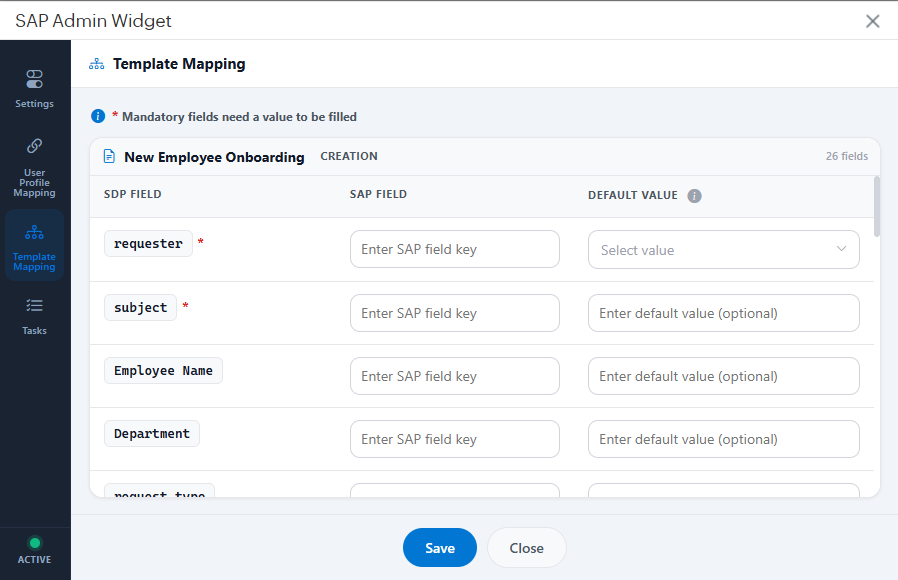Image resolution: width=898 pixels, height=580 pixels.
Task: Focus the subject default value input
Action: point(723,313)
